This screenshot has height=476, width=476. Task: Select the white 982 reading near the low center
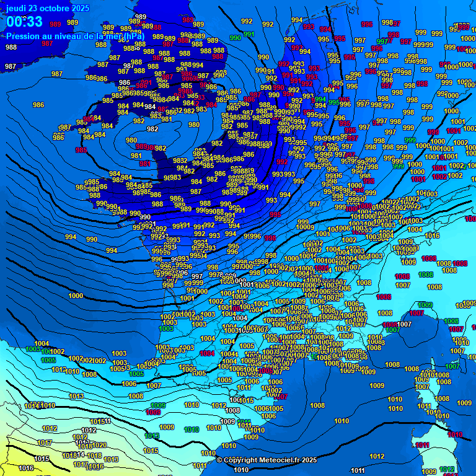[152, 129]
